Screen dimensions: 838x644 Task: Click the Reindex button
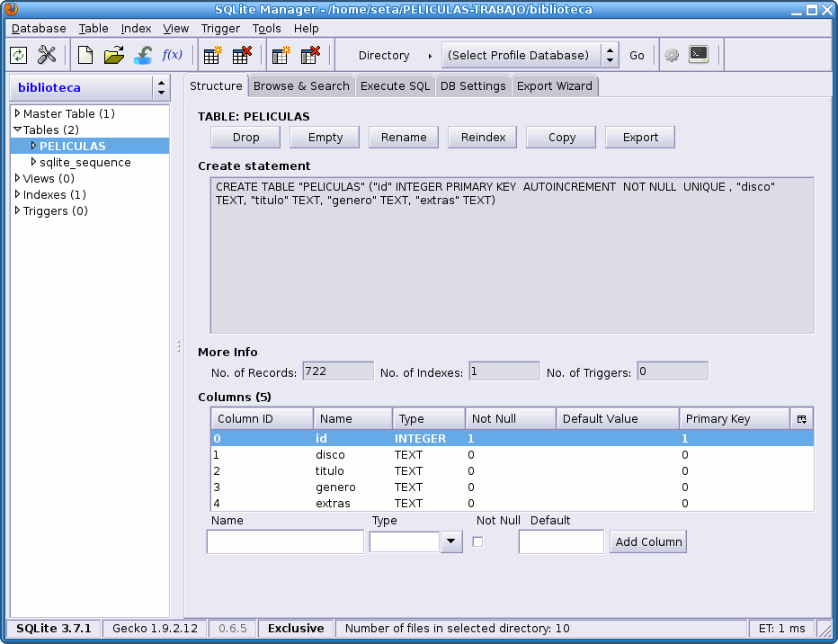tap(483, 138)
